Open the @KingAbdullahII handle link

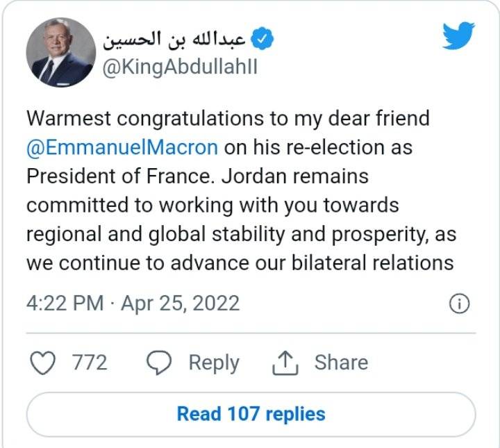[178, 68]
